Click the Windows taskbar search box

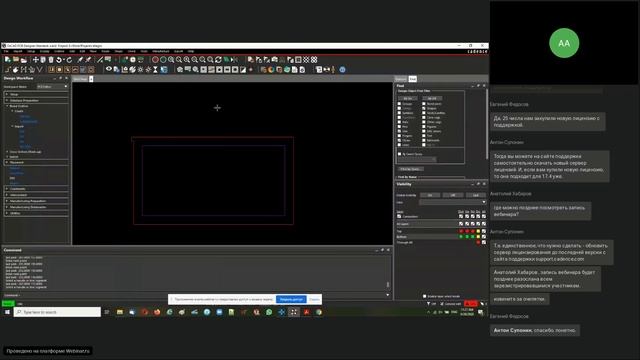click(57, 312)
